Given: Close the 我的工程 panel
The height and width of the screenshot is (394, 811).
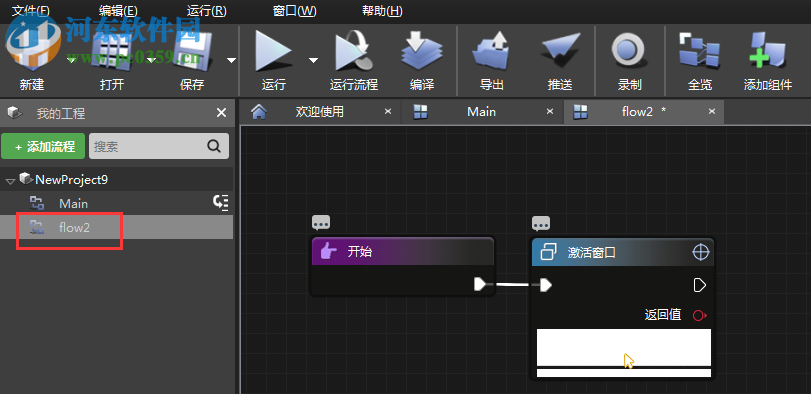Looking at the screenshot, I should (x=221, y=113).
